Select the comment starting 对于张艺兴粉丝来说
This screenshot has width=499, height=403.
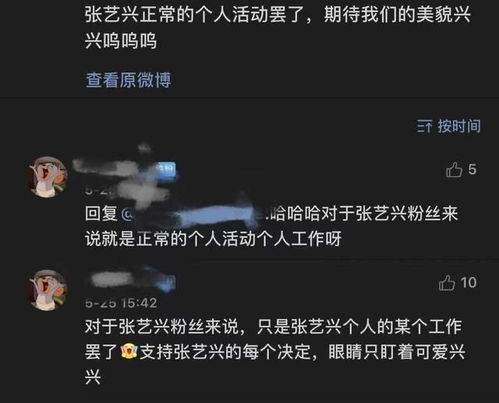[275, 352]
